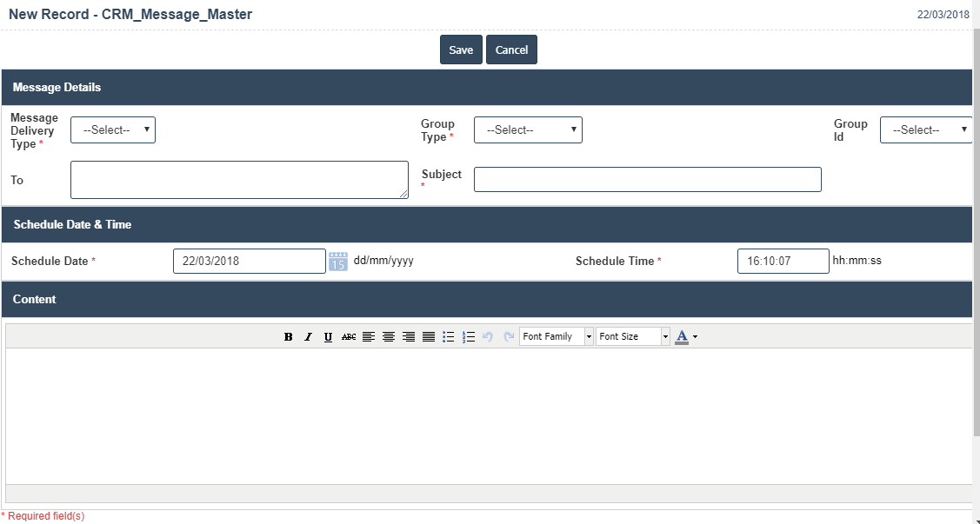
Task: Align content text left
Action: [x=369, y=336]
